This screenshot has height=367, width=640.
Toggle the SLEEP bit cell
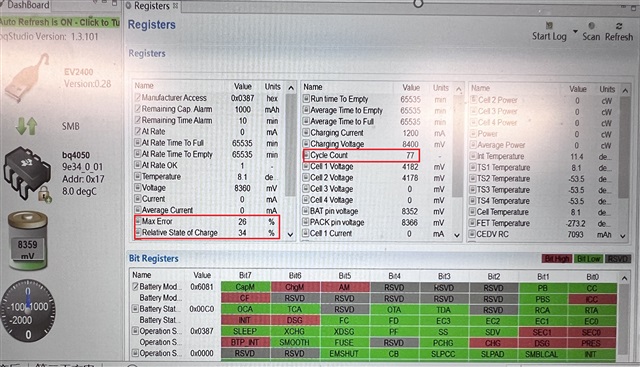click(245, 331)
